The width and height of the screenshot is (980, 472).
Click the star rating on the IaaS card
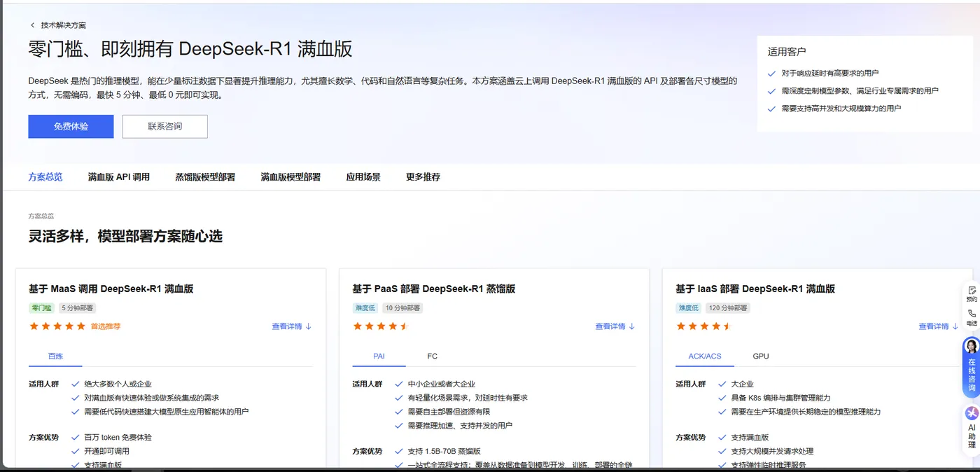click(x=703, y=326)
